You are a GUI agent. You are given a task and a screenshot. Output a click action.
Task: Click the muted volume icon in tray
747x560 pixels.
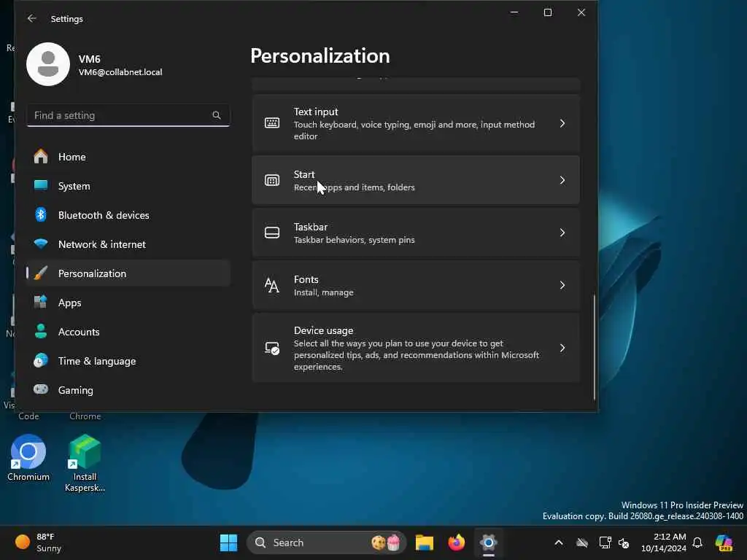click(x=624, y=542)
